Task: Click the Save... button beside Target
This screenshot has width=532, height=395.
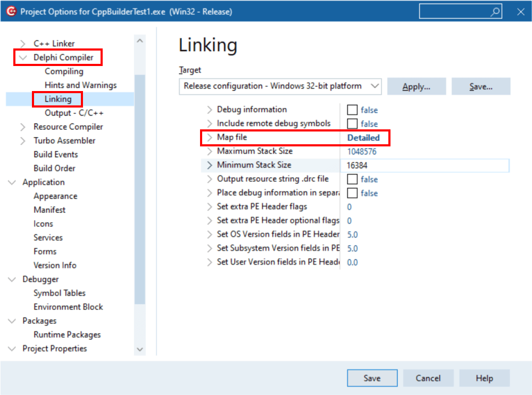Action: [481, 87]
